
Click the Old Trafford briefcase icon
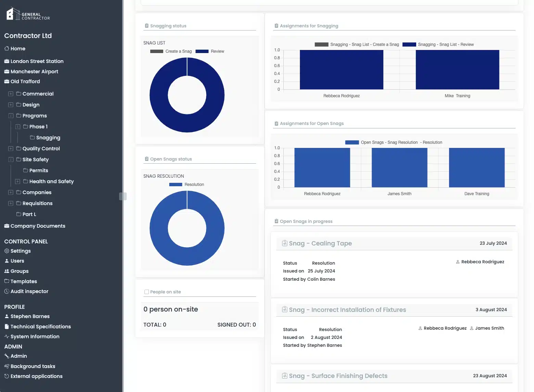(x=7, y=81)
